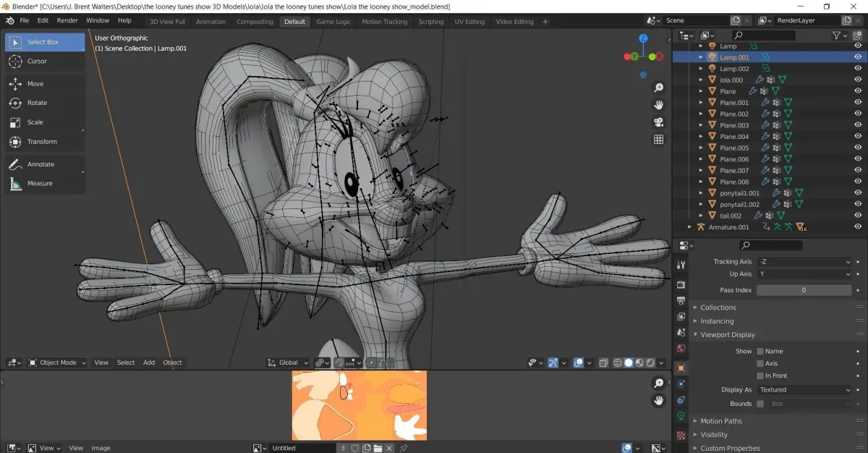
Task: Open the Up Axis dropdown
Action: click(804, 274)
